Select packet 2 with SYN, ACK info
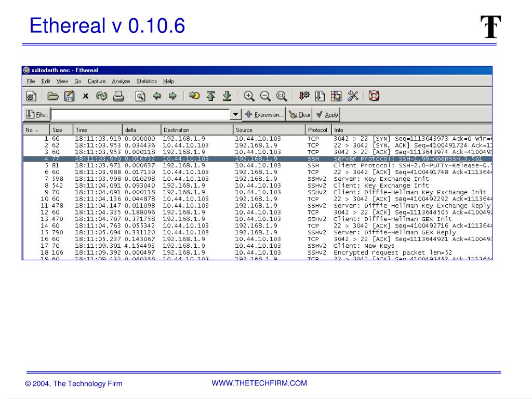 [258, 145]
